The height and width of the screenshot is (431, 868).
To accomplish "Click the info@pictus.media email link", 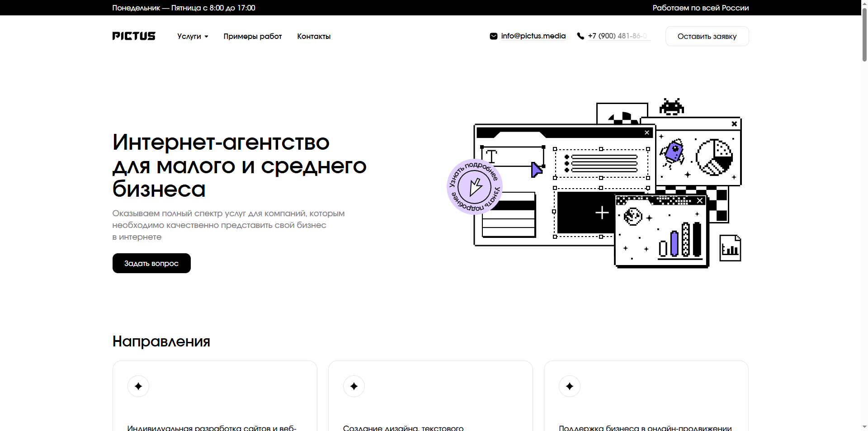I will pos(533,36).
